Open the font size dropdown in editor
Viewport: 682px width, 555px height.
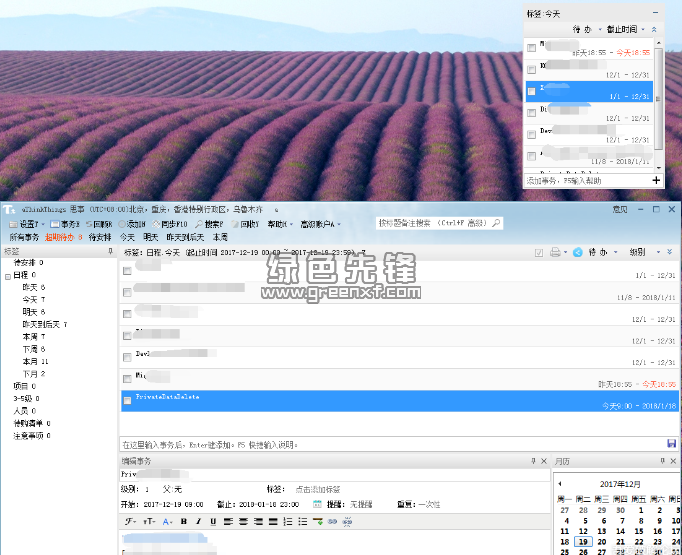[149, 522]
